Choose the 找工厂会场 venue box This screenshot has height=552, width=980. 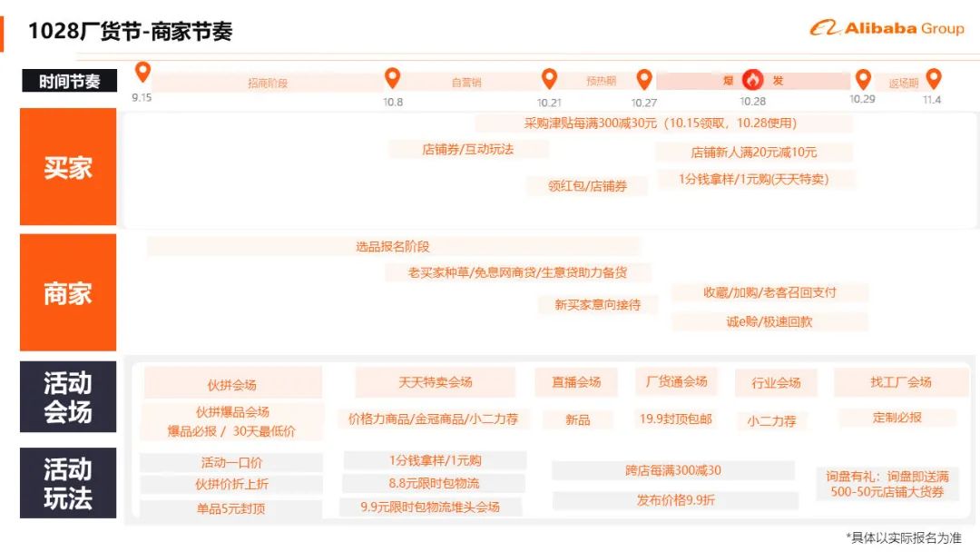(900, 382)
